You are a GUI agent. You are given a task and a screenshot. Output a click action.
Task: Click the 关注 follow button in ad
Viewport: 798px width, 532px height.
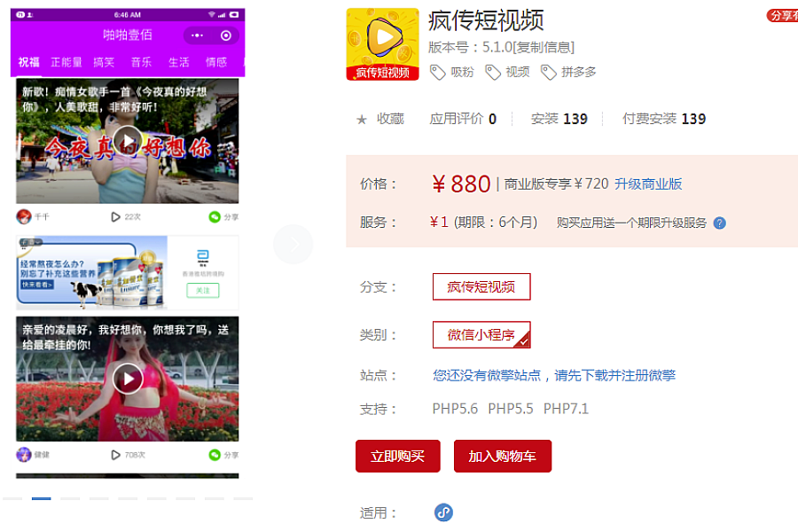pyautogui.click(x=202, y=290)
